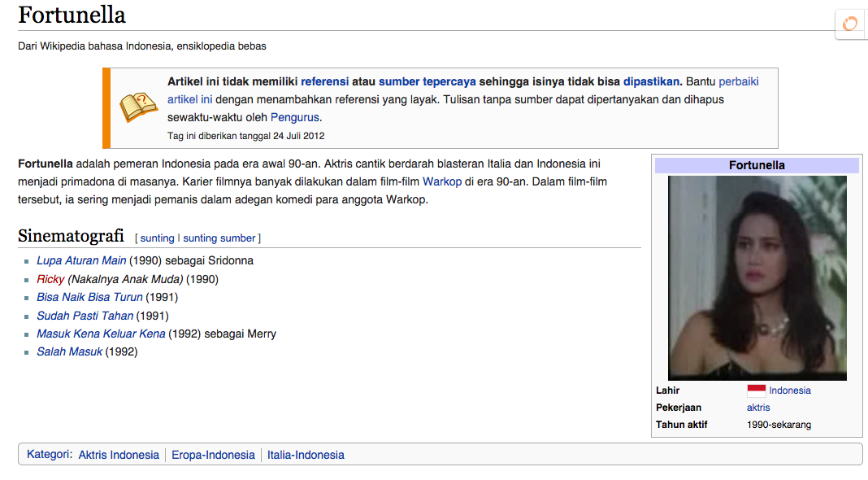Screen dimensions: 868x480
Task: Go to the 'Pengurus' link
Action: [295, 117]
